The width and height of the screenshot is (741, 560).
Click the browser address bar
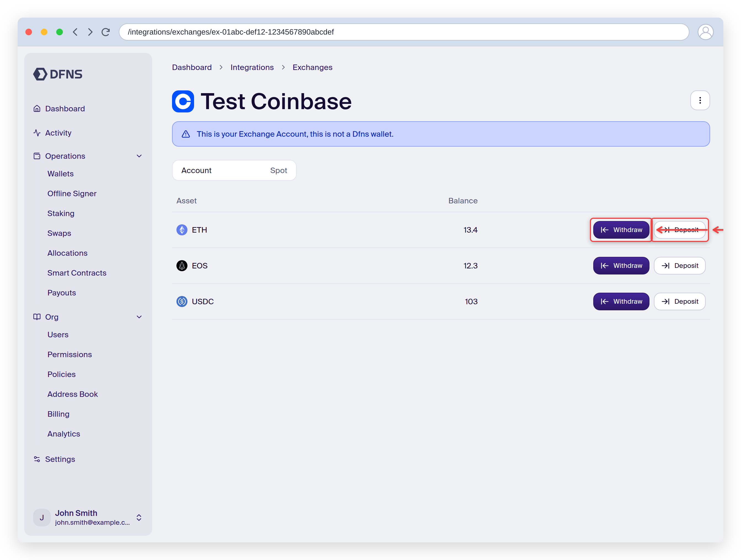tap(404, 32)
